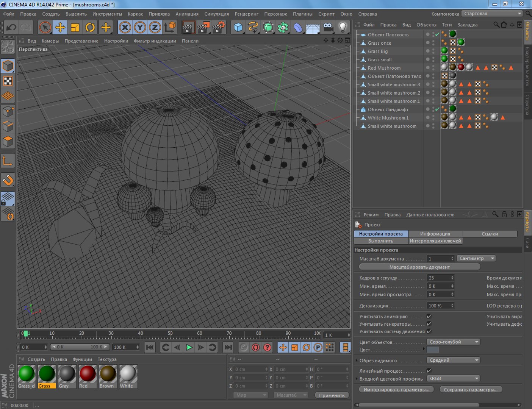Click the Кадров в секунду field
The image size is (532, 409).
point(440,278)
